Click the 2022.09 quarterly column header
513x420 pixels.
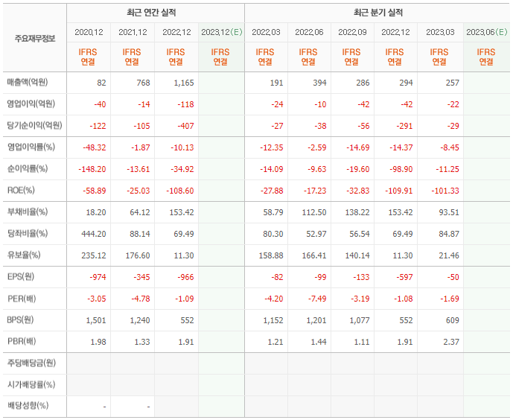click(x=352, y=32)
